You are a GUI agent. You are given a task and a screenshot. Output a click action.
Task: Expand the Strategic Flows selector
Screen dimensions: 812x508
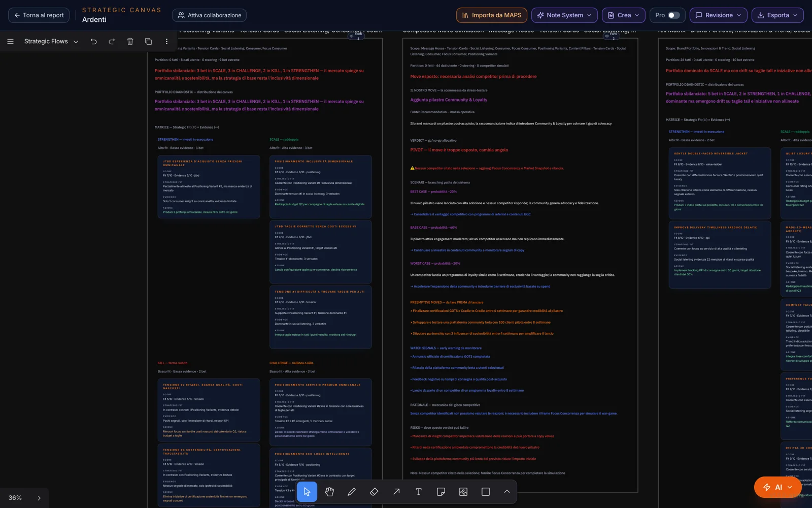(51, 41)
